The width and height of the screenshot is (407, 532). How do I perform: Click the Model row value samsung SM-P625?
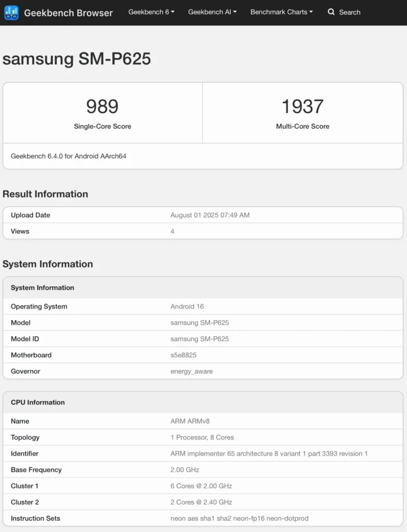[x=200, y=323]
